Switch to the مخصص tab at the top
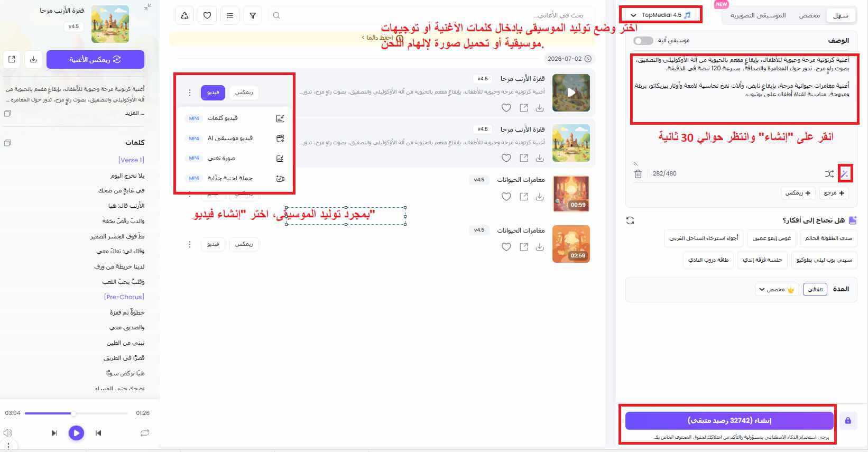 809,15
